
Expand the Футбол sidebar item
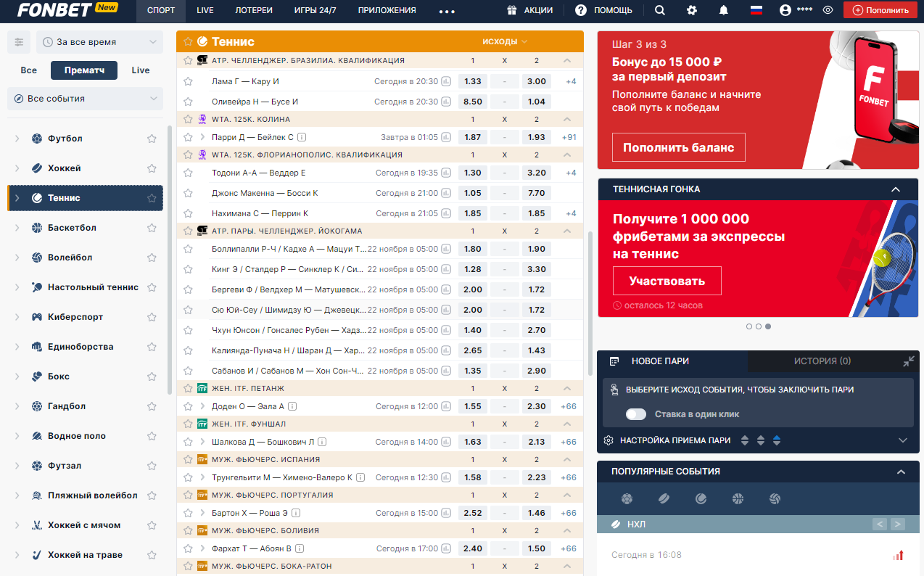pos(17,139)
